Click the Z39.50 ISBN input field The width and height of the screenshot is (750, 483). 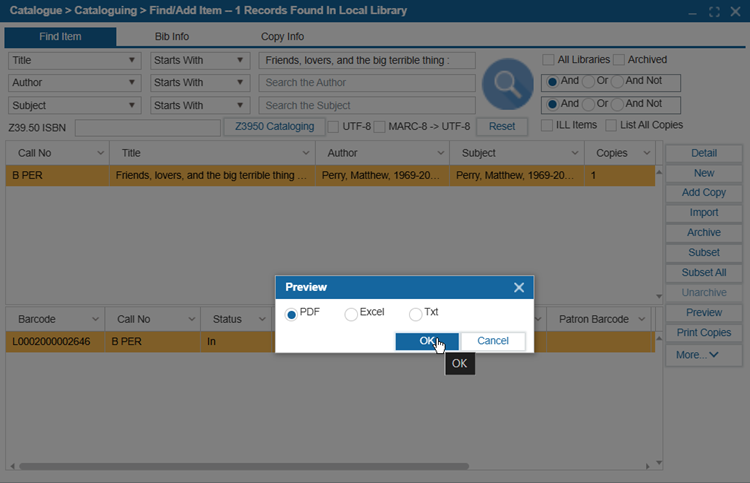[x=147, y=128]
